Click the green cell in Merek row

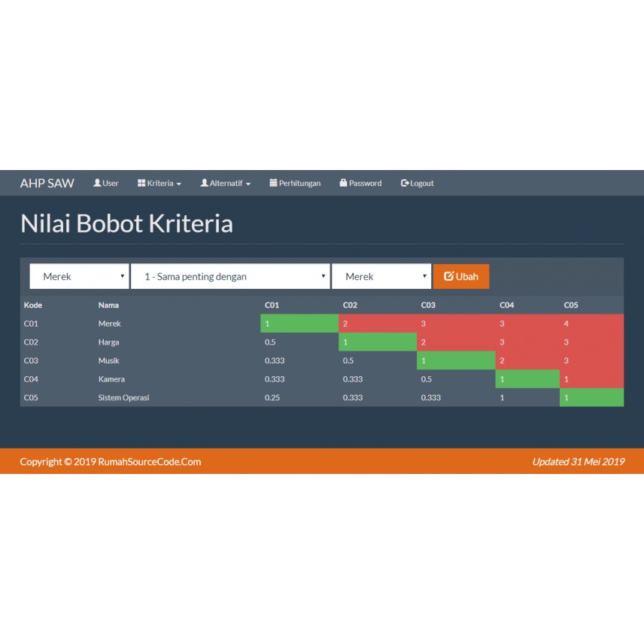point(299,324)
